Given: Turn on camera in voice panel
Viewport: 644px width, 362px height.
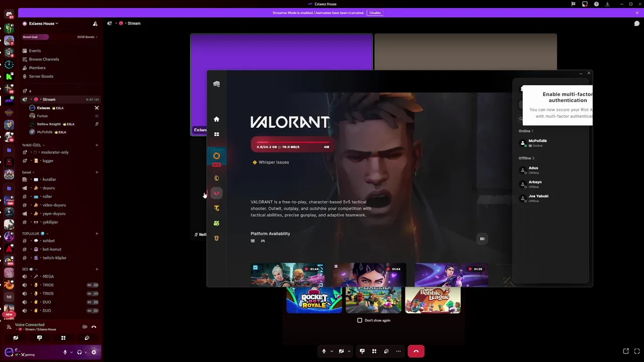Looking at the screenshot, I should [x=16, y=338].
